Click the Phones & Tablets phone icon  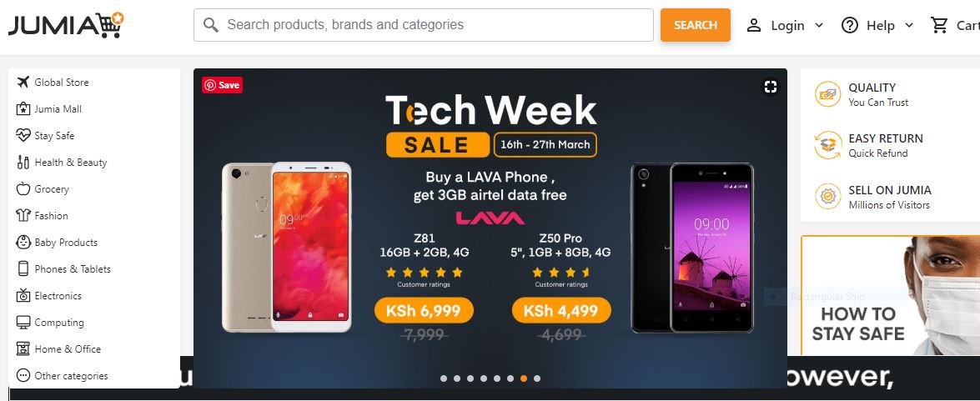(x=23, y=268)
